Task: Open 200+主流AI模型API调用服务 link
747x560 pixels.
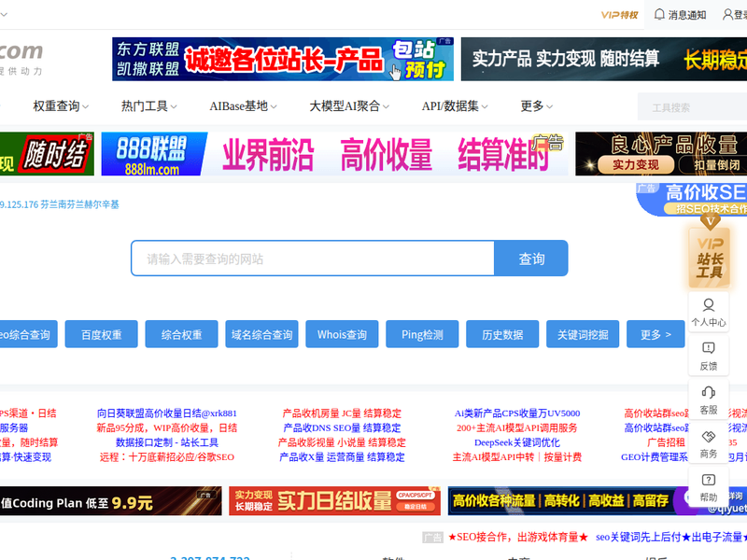Action: [517, 427]
